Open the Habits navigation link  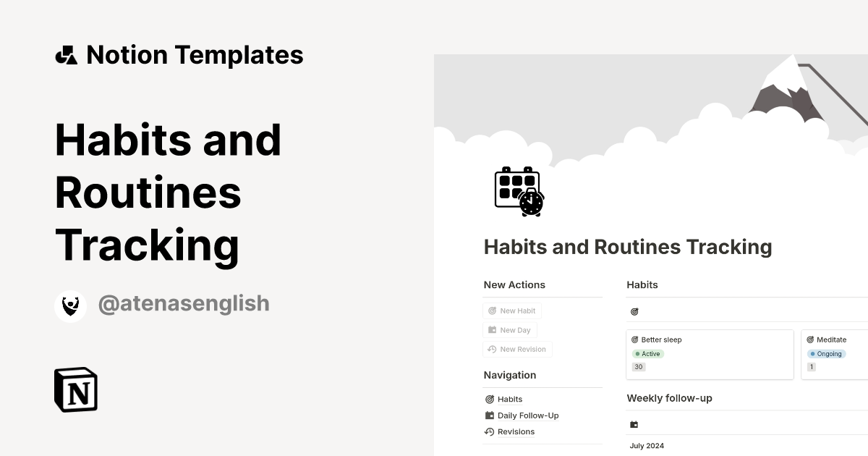[509, 399]
